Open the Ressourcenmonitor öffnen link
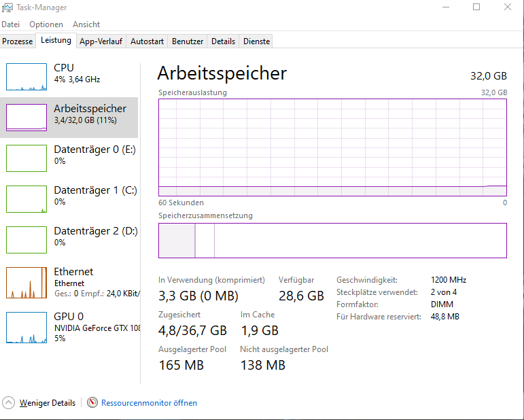 [149, 403]
